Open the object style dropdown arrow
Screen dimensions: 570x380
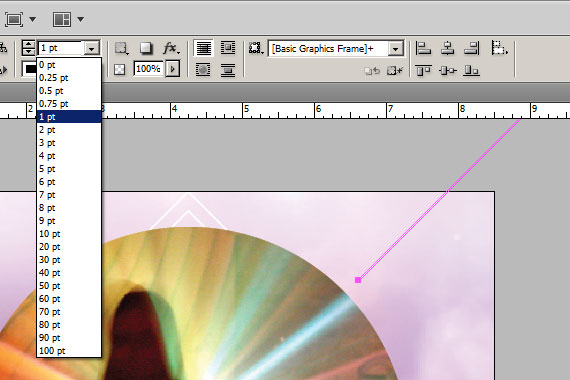tap(396, 48)
